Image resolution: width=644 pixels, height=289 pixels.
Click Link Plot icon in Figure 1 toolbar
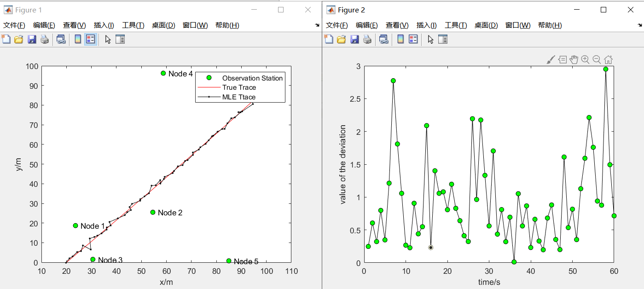point(61,39)
